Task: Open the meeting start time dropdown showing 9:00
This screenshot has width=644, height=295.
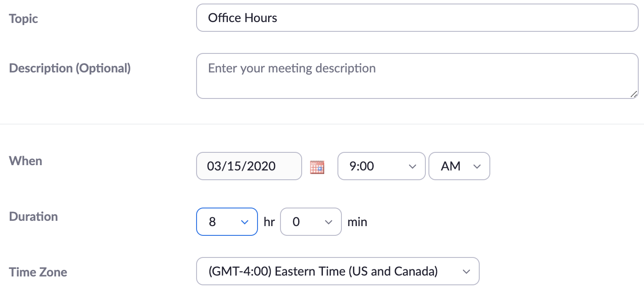Action: tap(381, 166)
